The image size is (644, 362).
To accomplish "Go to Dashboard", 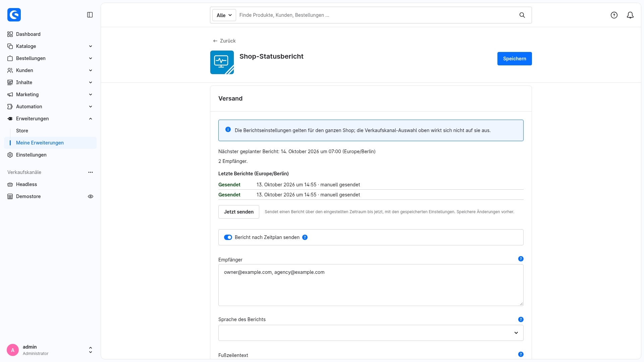I will pos(50,34).
